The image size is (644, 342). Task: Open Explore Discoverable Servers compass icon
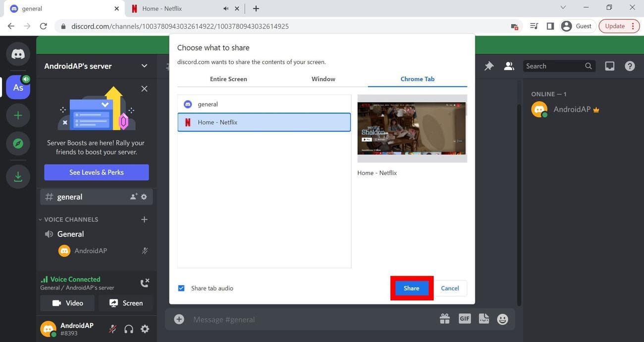click(18, 144)
